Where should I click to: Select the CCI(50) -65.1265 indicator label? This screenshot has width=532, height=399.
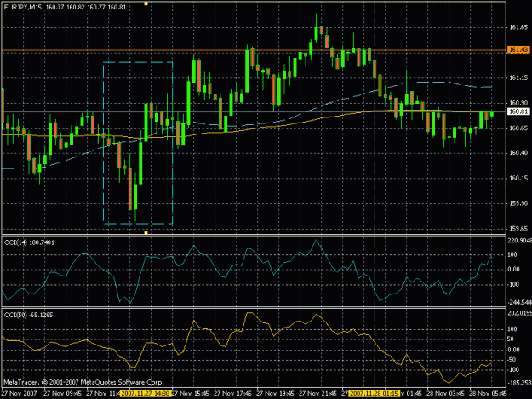coord(28,315)
